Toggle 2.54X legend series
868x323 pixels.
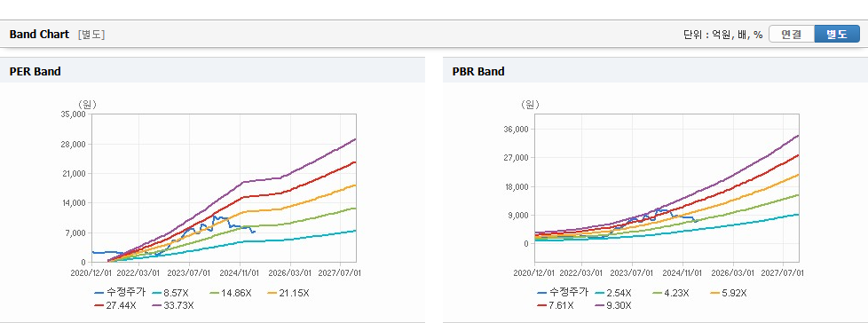612,293
